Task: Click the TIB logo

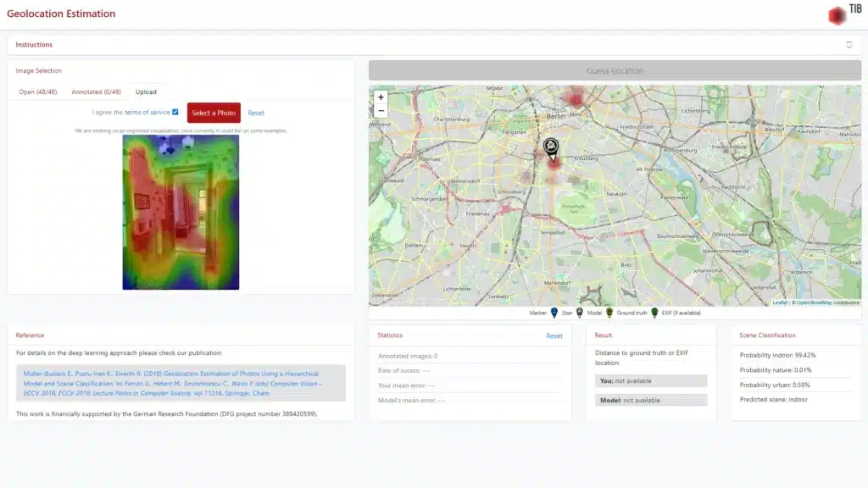Action: coord(845,14)
